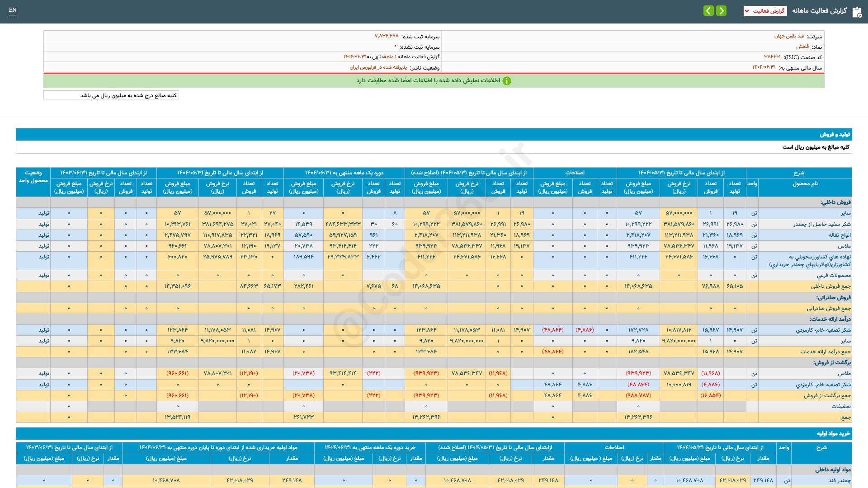Click the وضعیت محصول-واحد column header

33,177
